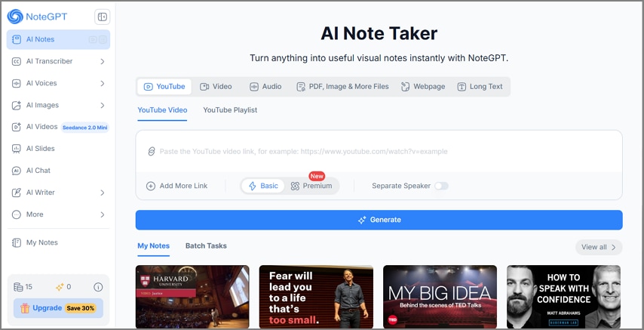Click the chain link icon in URL box

tap(151, 152)
